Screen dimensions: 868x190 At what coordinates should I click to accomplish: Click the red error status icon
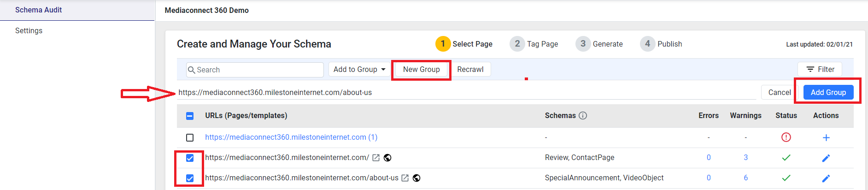(x=786, y=137)
